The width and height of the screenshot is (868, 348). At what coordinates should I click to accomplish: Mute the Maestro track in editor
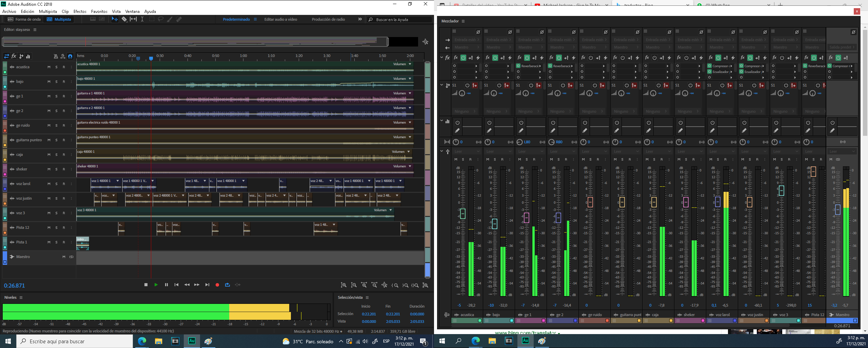point(64,257)
